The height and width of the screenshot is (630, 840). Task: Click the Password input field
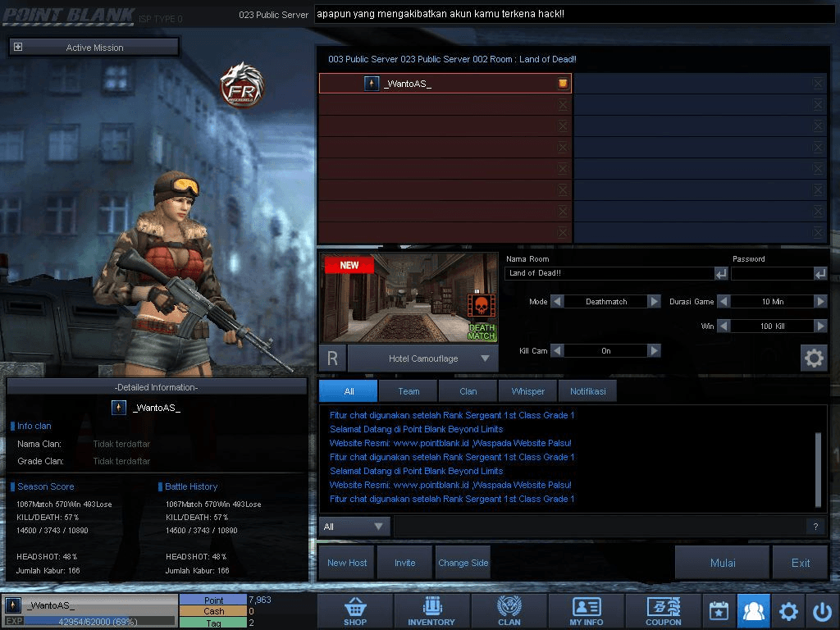pyautogui.click(x=772, y=273)
